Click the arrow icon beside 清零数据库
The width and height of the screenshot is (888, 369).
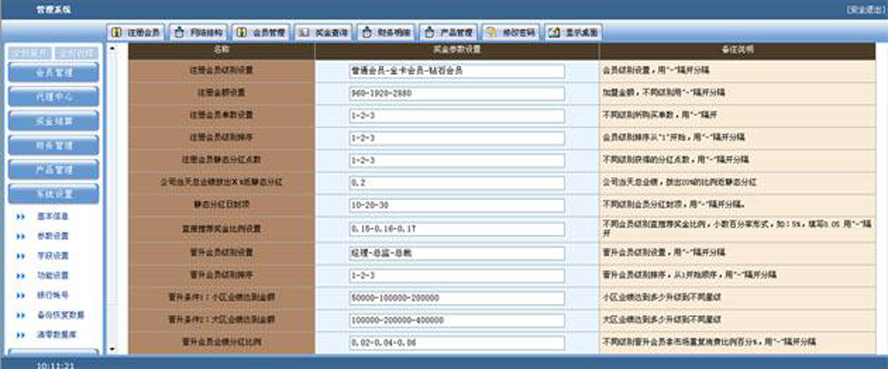(x=21, y=335)
